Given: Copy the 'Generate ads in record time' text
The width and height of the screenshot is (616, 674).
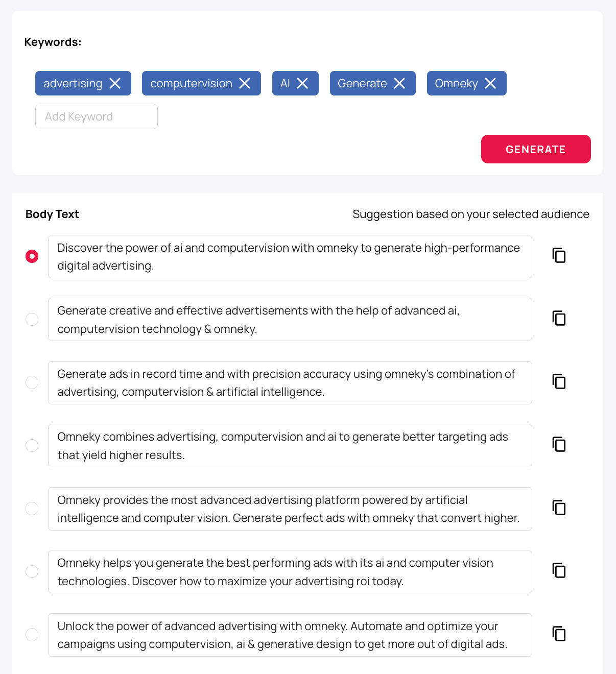Looking at the screenshot, I should coord(559,381).
